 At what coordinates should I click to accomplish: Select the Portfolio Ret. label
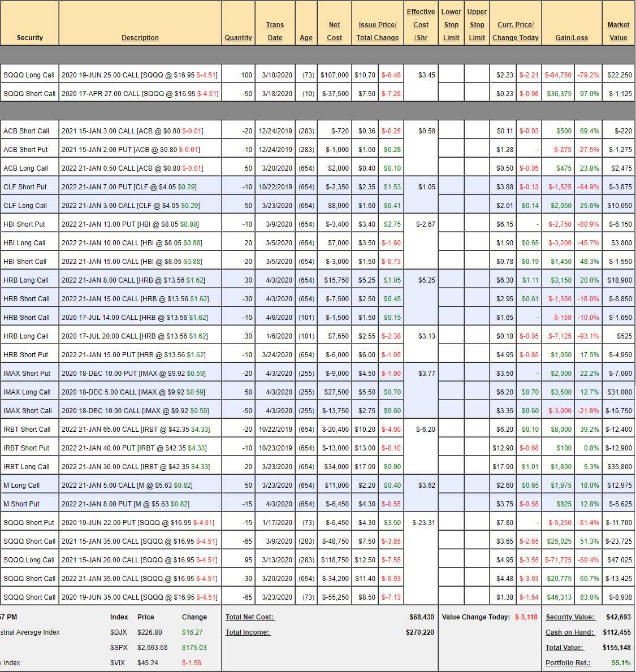[568, 663]
